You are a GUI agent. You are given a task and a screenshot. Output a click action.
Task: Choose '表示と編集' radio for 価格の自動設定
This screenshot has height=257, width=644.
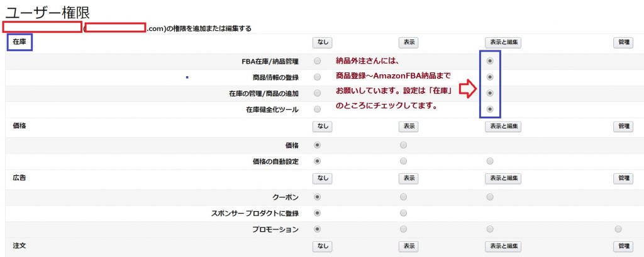click(489, 161)
